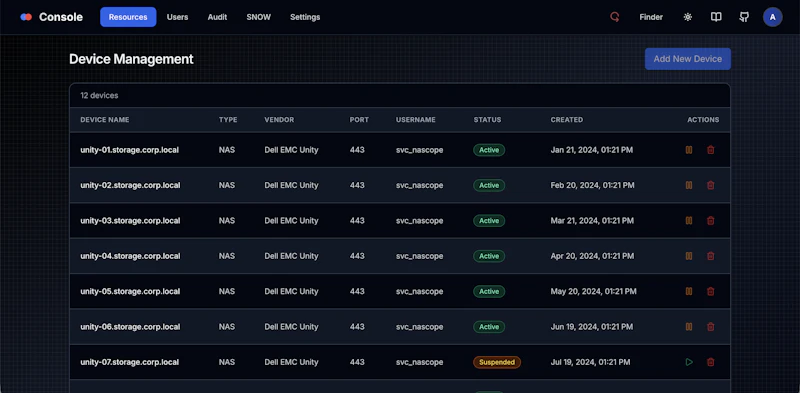Delete device unity-02.storage.corp.local
Viewport: 800px width, 393px height.
click(x=711, y=185)
